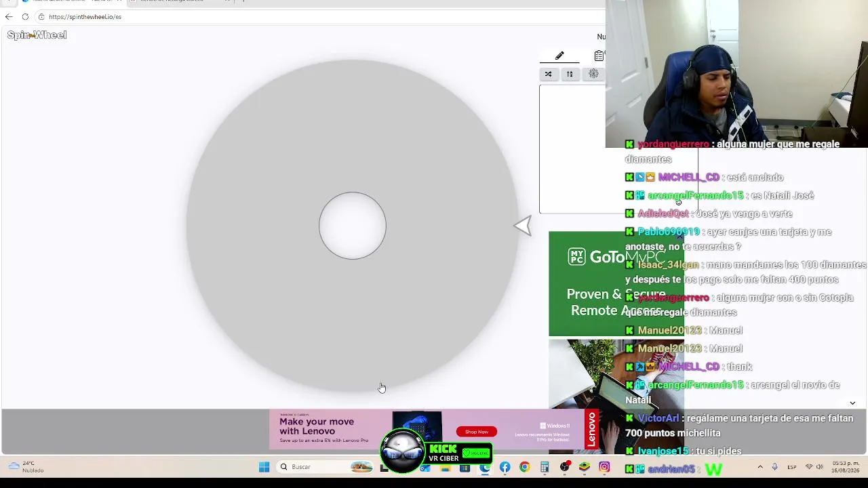This screenshot has height=488, width=868.
Task: Open the Lenovo 'Shop Now' ad button
Action: (x=476, y=432)
